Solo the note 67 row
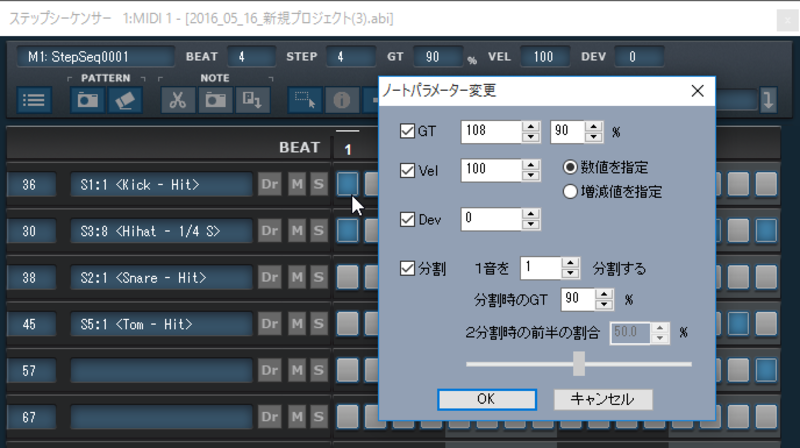 click(318, 417)
